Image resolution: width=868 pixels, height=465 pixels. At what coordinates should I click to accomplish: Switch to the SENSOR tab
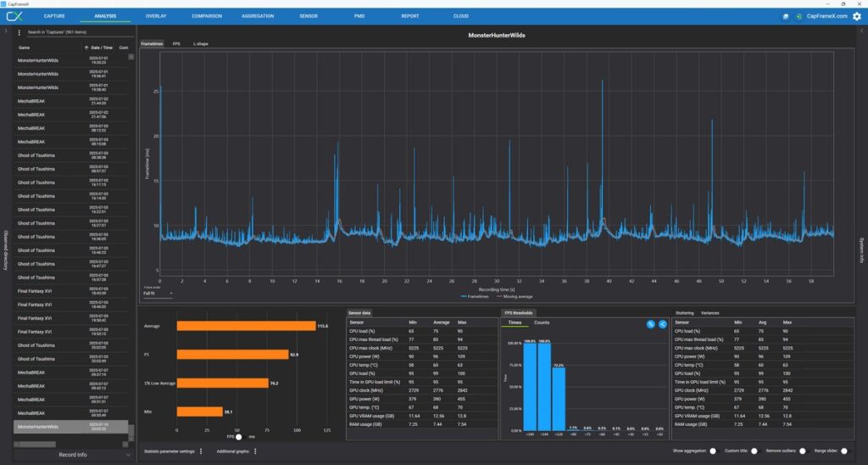coord(309,16)
